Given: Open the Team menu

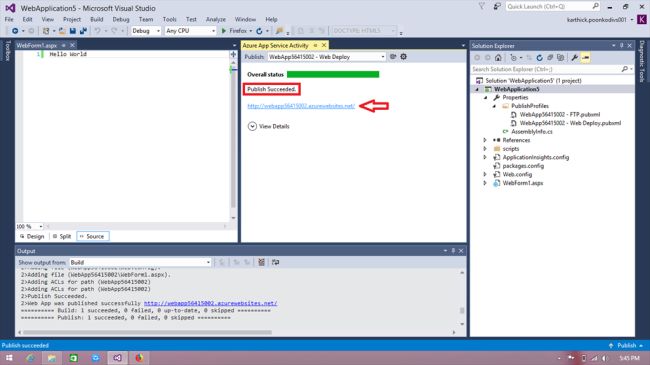Looking at the screenshot, I should click(146, 19).
